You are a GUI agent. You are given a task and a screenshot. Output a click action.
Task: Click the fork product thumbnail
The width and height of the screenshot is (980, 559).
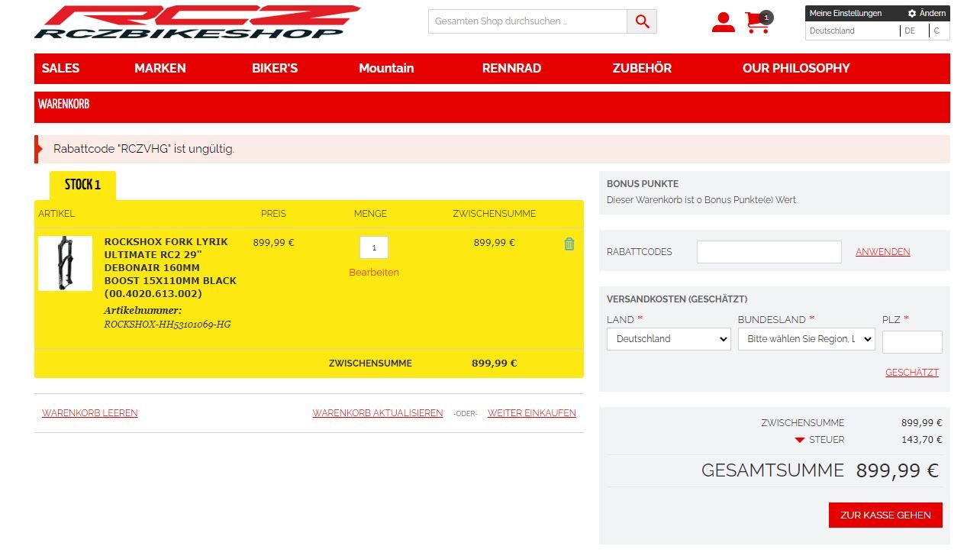pos(65,263)
